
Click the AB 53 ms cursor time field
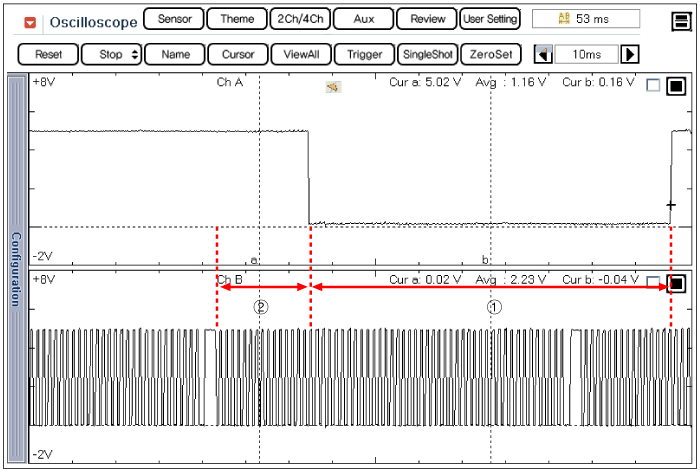tap(586, 19)
